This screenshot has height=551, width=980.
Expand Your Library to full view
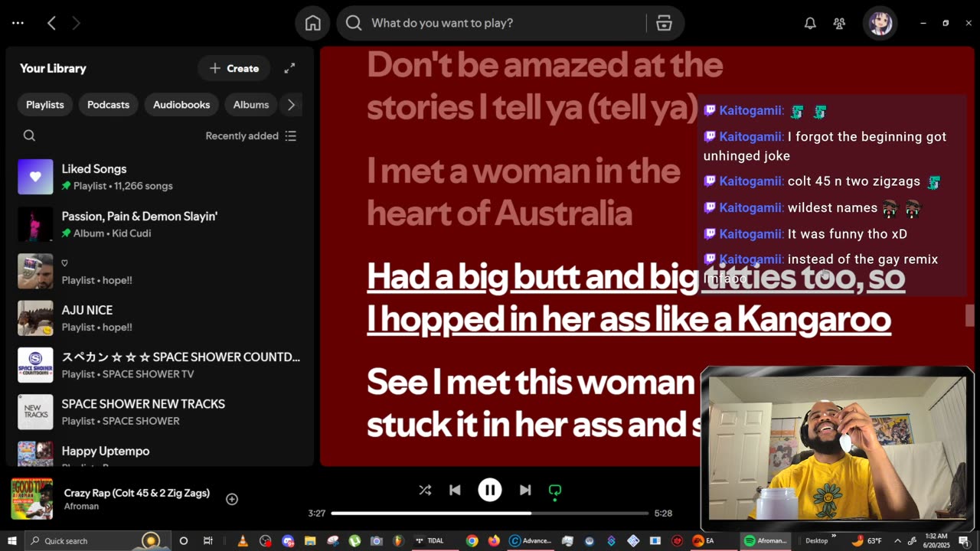click(289, 68)
